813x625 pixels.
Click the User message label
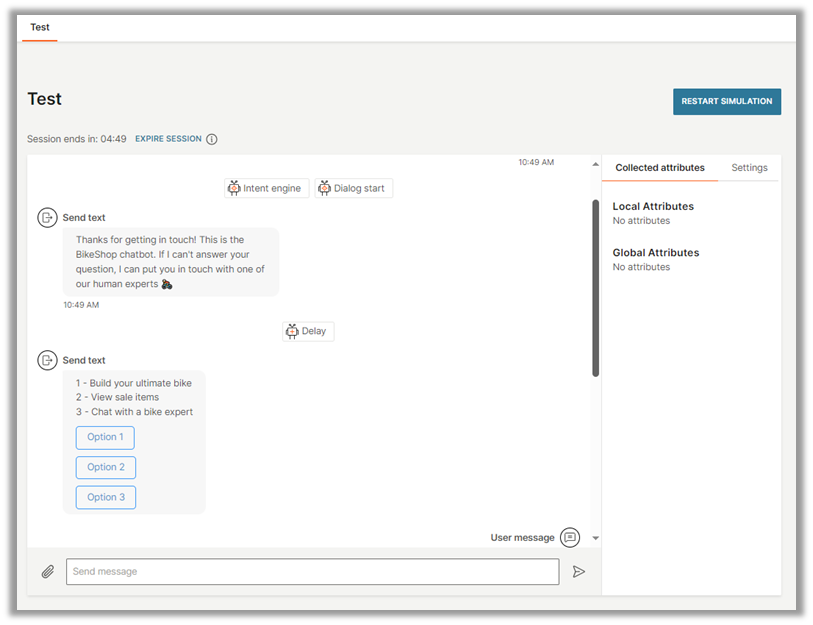tap(522, 538)
